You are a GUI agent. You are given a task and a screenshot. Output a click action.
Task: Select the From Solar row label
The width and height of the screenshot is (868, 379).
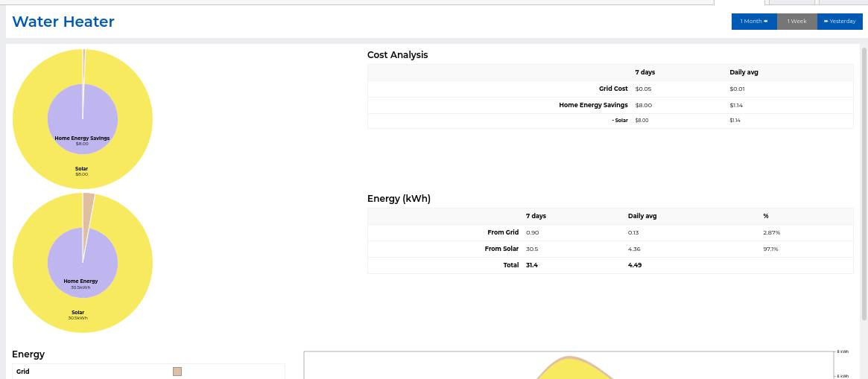501,249
